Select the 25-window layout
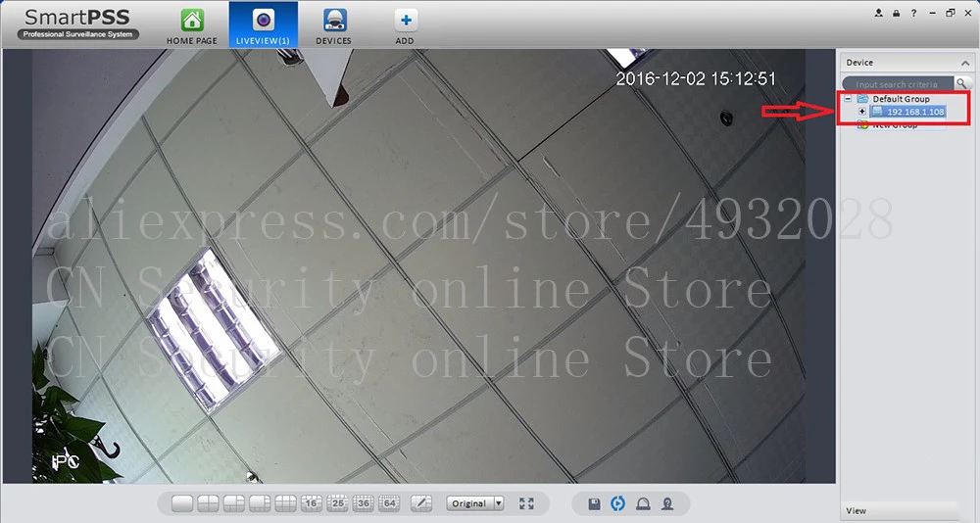This screenshot has height=523, width=980. (x=337, y=503)
